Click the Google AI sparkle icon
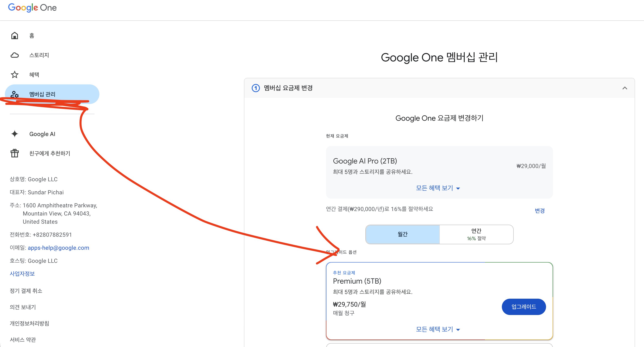This screenshot has width=644, height=347. tap(14, 134)
